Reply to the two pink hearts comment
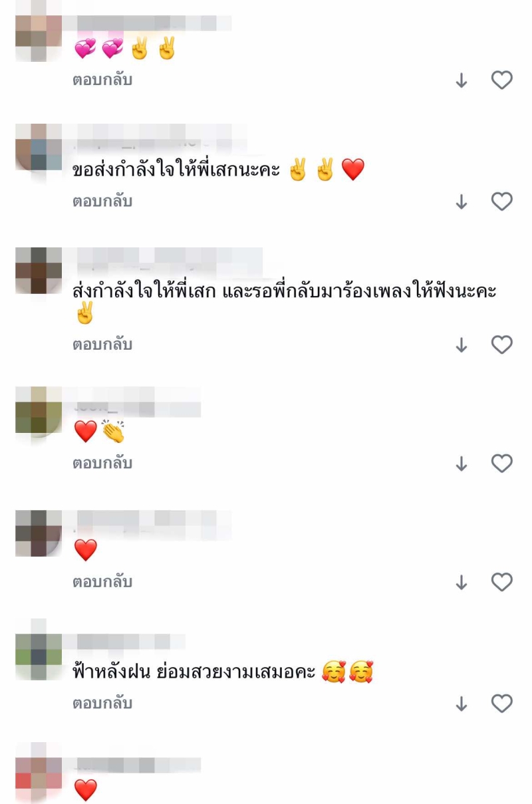This screenshot has width=532, height=804. (102, 80)
